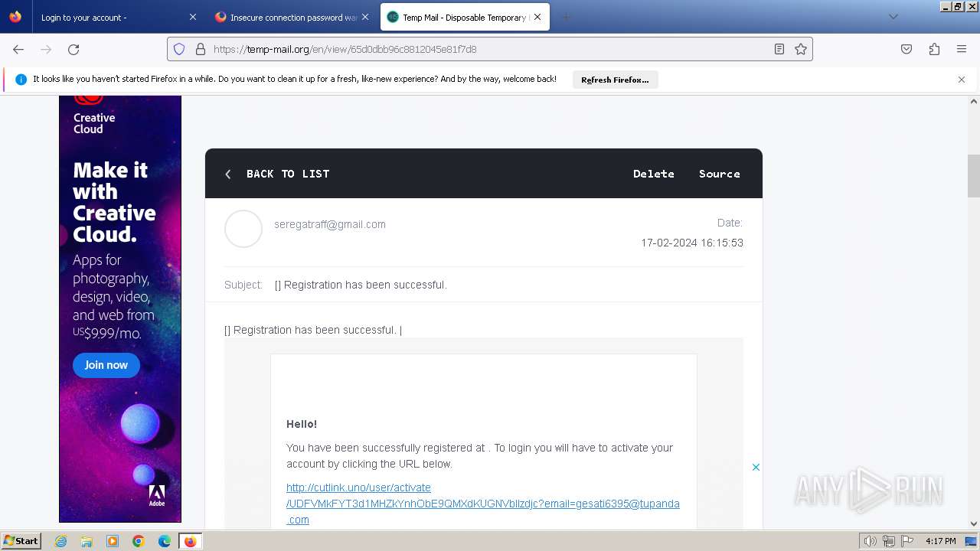Click the padlock site security icon
The height and width of the screenshot is (551, 980).
(x=201, y=49)
